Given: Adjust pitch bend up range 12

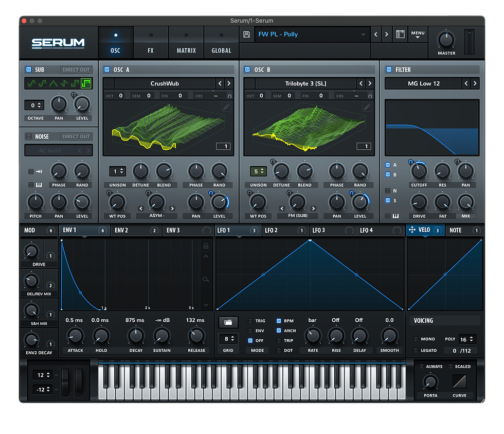Looking at the screenshot, I should [43, 375].
